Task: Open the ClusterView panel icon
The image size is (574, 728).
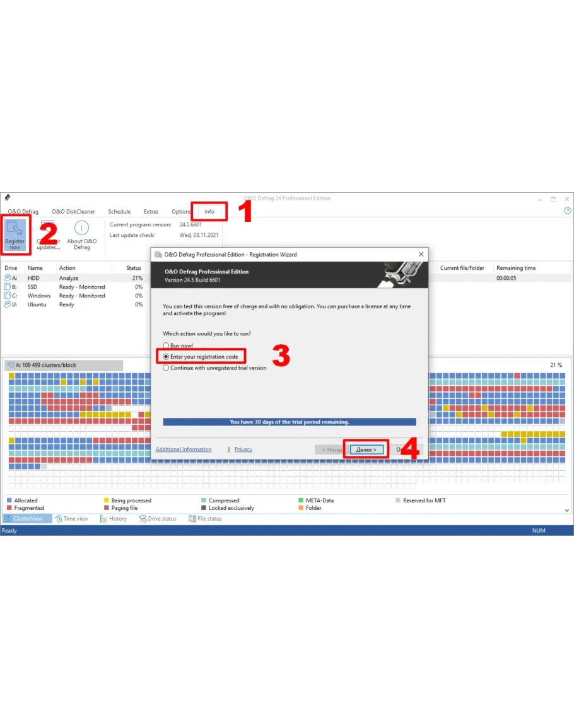Action: tap(8, 519)
